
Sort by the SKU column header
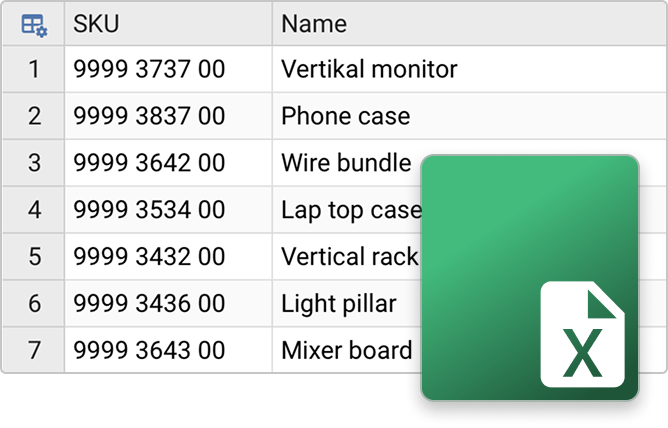tap(168, 23)
